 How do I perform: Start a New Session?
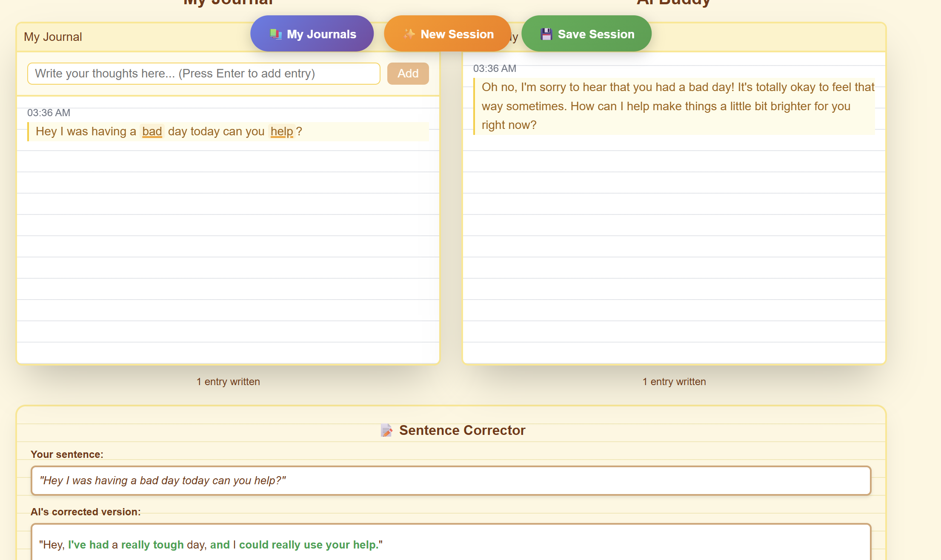click(447, 34)
